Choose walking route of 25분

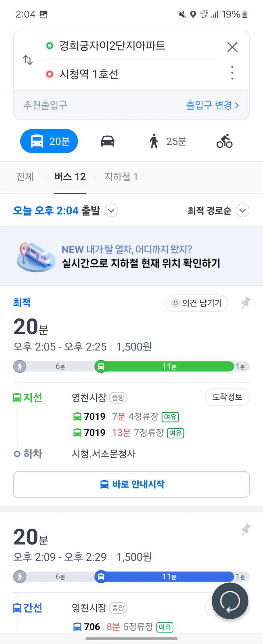pyautogui.click(x=168, y=141)
